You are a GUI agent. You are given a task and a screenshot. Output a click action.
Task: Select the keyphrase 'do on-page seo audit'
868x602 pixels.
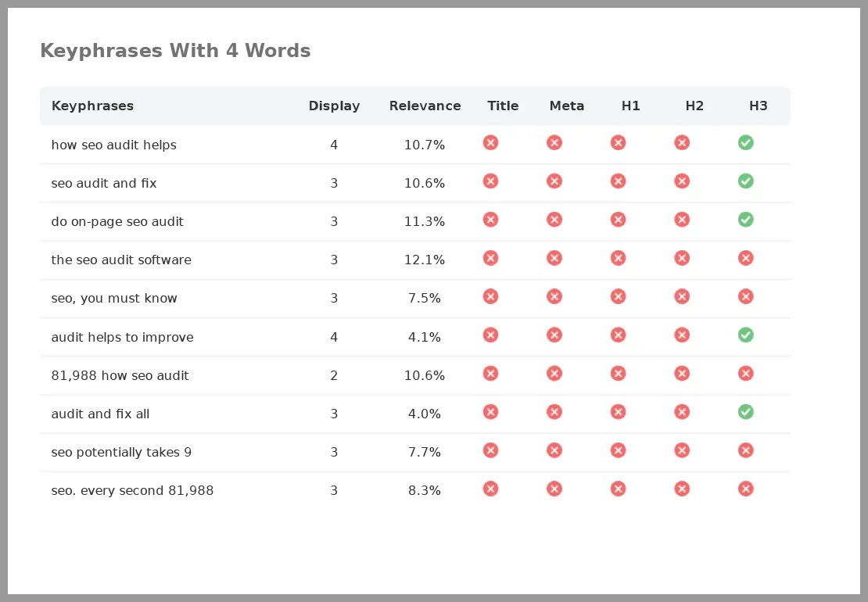click(117, 222)
